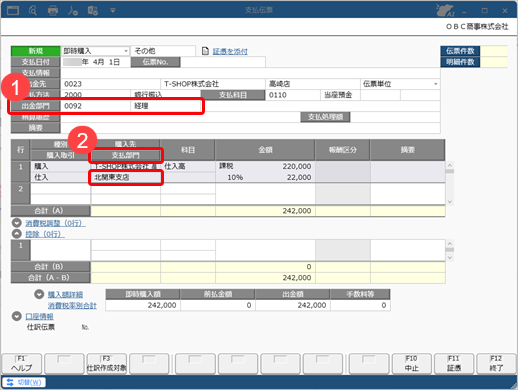Open the print preview magnifier icon
This screenshot has height=390, width=518.
tap(33, 10)
